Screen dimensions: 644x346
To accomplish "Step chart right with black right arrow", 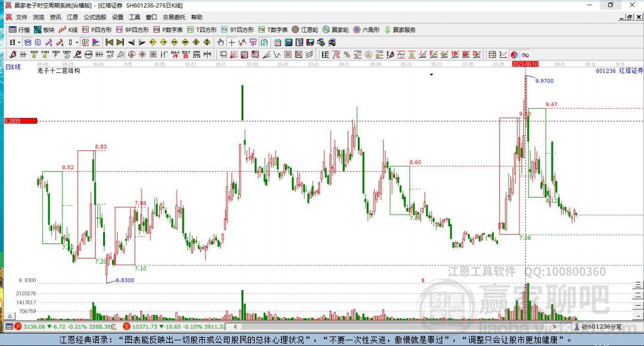I will coord(142,42).
